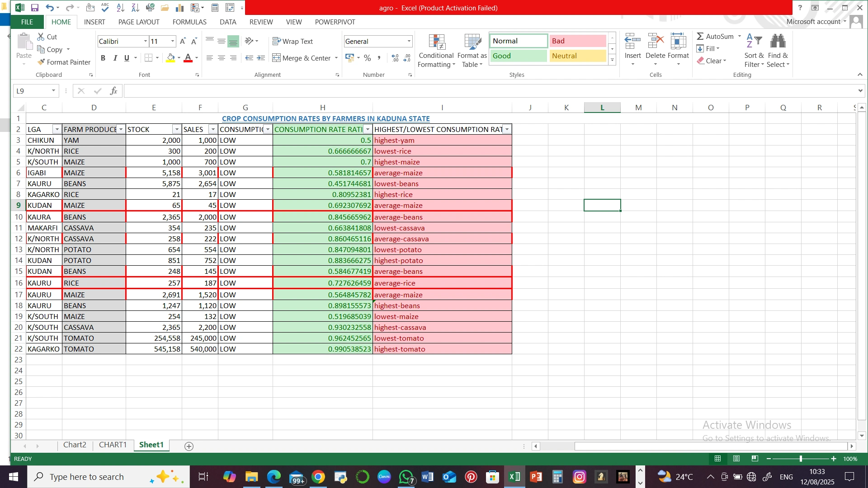
Task: Open the Calibri font name dropdown
Action: pyautogui.click(x=145, y=41)
